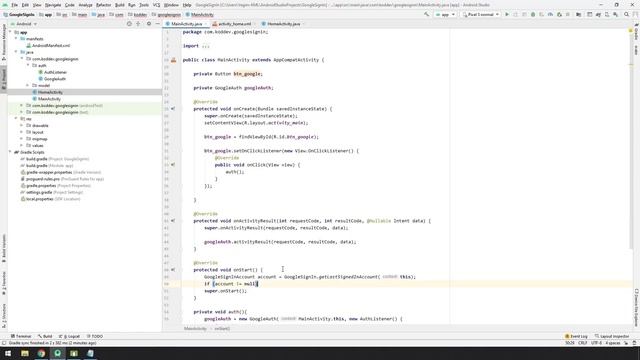Click the override gutter icon beside onActivityResult
Viewport: 640px width, 360px height.
coord(173,221)
